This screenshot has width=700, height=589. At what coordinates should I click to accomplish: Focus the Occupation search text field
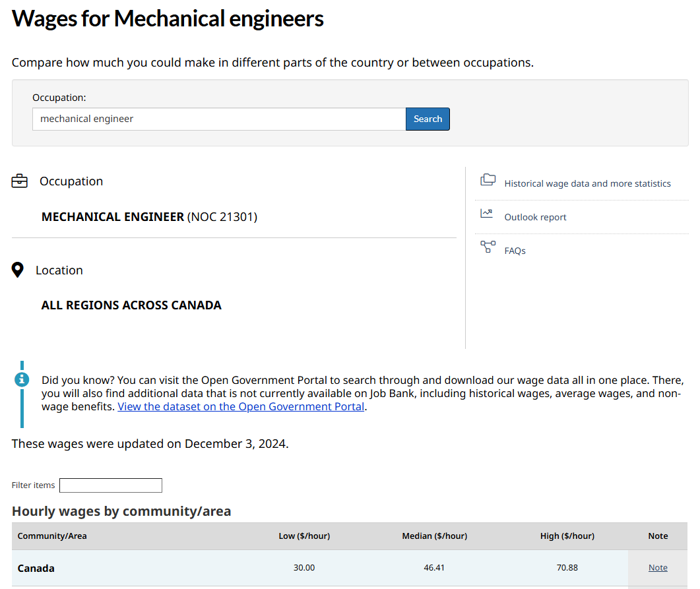[x=218, y=119]
